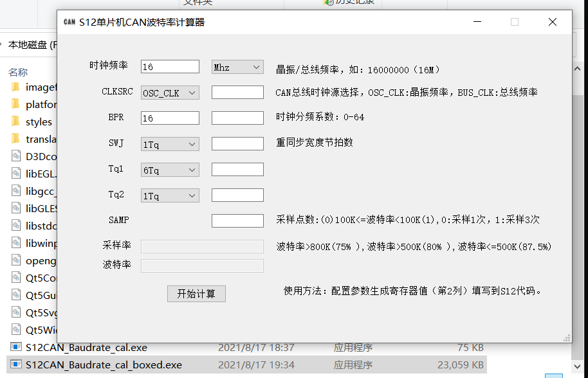This screenshot has width=588, height=378.
Task: Click the libstdc DLL file icon
Action: click(15, 225)
